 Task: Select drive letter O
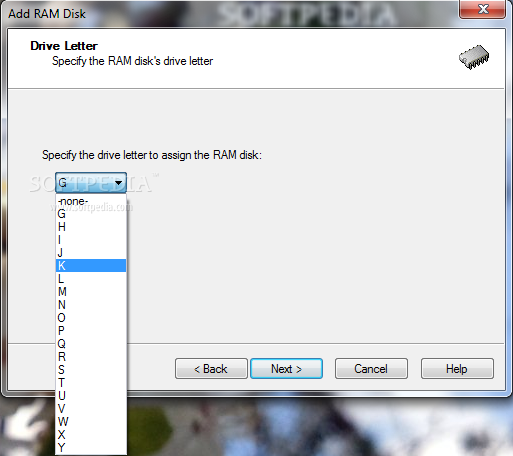point(91,318)
